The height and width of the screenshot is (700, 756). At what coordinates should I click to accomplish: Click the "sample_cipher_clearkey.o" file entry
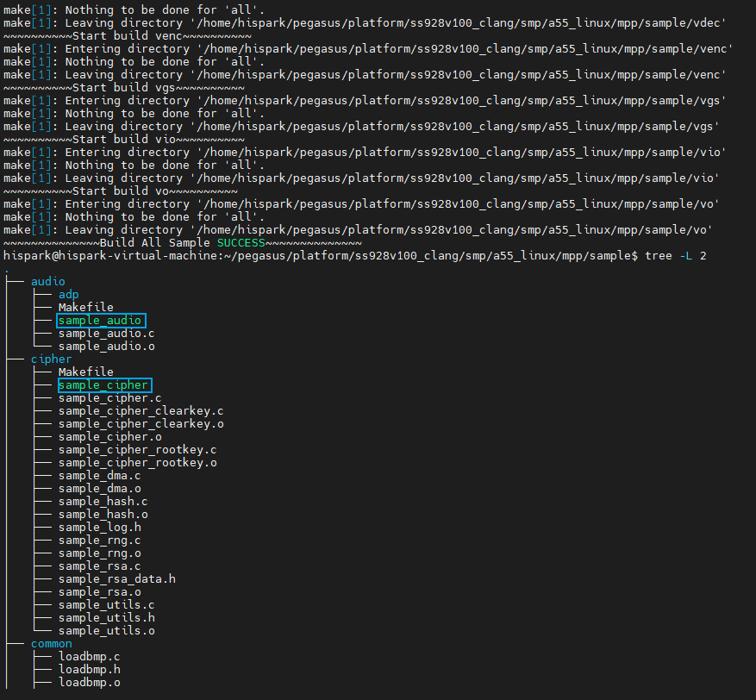point(141,424)
